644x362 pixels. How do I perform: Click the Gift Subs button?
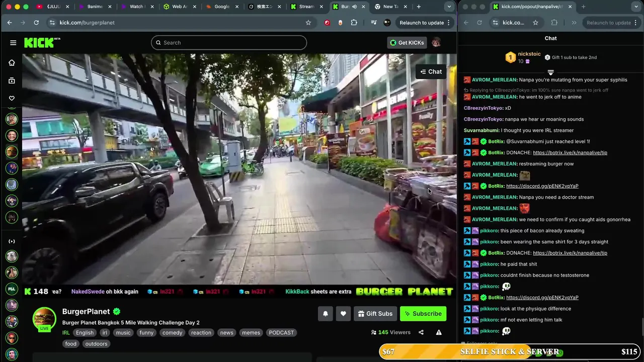coord(375,314)
